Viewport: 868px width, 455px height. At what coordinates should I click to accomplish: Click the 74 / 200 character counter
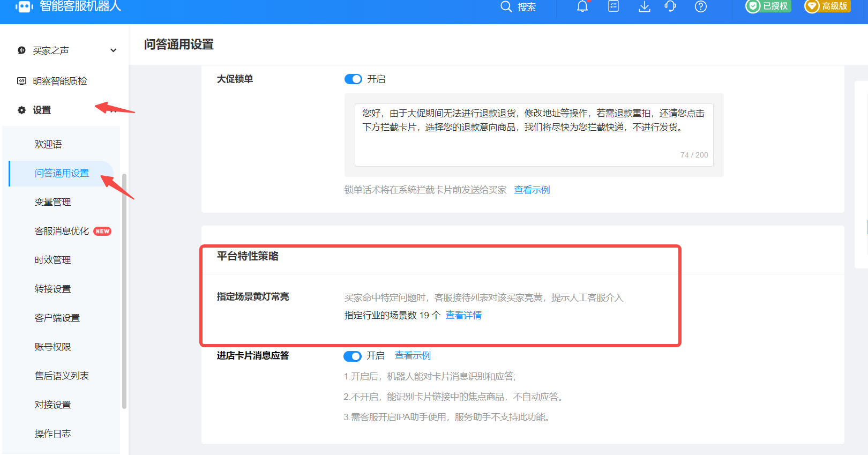coord(694,155)
